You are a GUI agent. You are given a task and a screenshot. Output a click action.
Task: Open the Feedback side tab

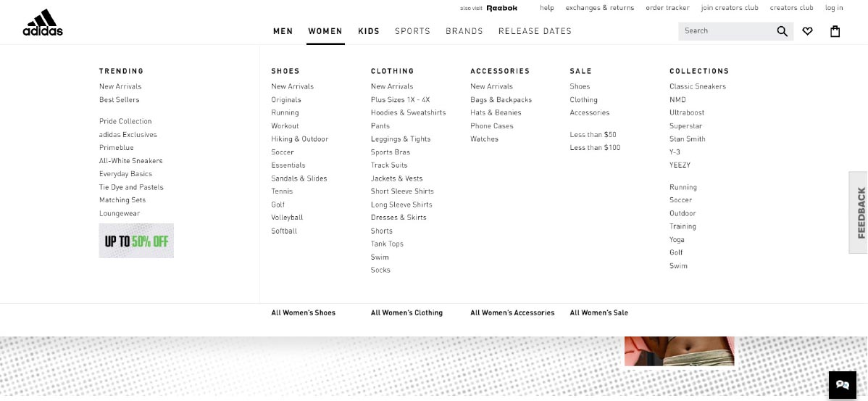[860, 212]
